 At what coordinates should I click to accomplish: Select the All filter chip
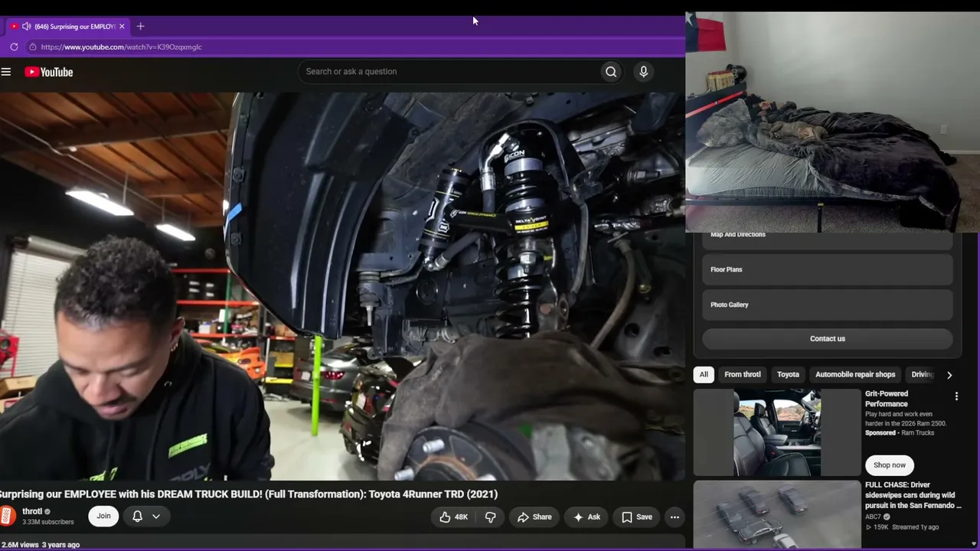point(704,375)
